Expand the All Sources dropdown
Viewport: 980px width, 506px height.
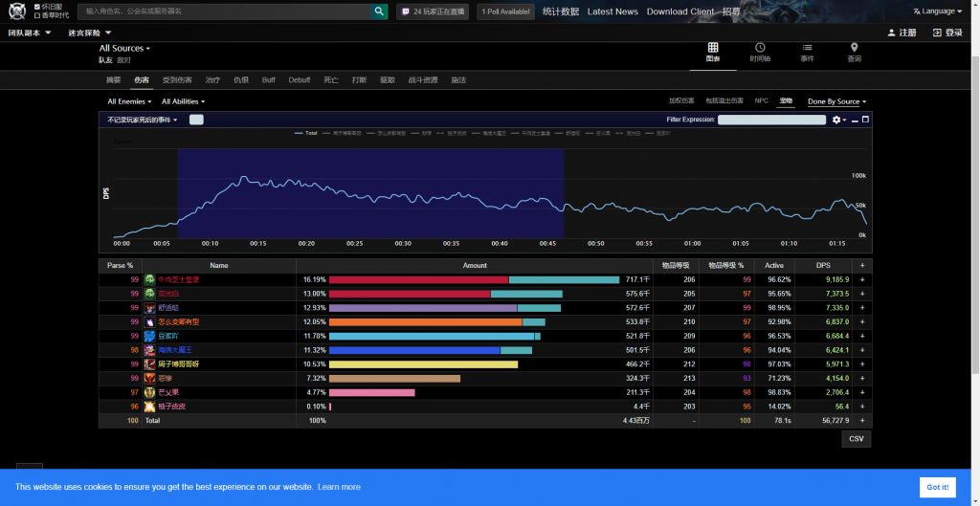[124, 48]
